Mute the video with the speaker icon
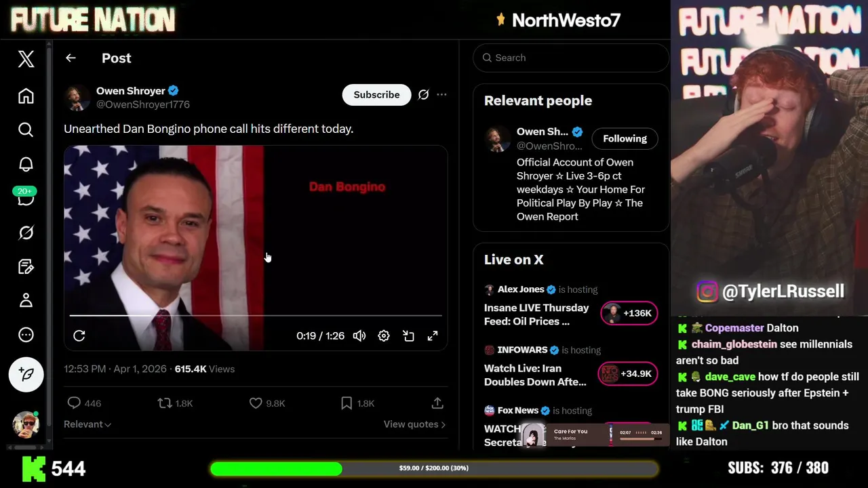 coord(359,335)
